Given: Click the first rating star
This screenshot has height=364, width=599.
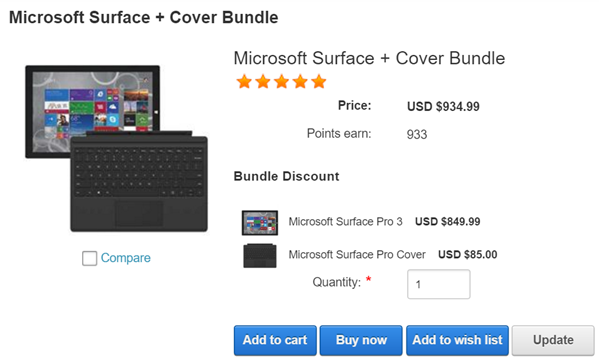Looking at the screenshot, I should [244, 82].
